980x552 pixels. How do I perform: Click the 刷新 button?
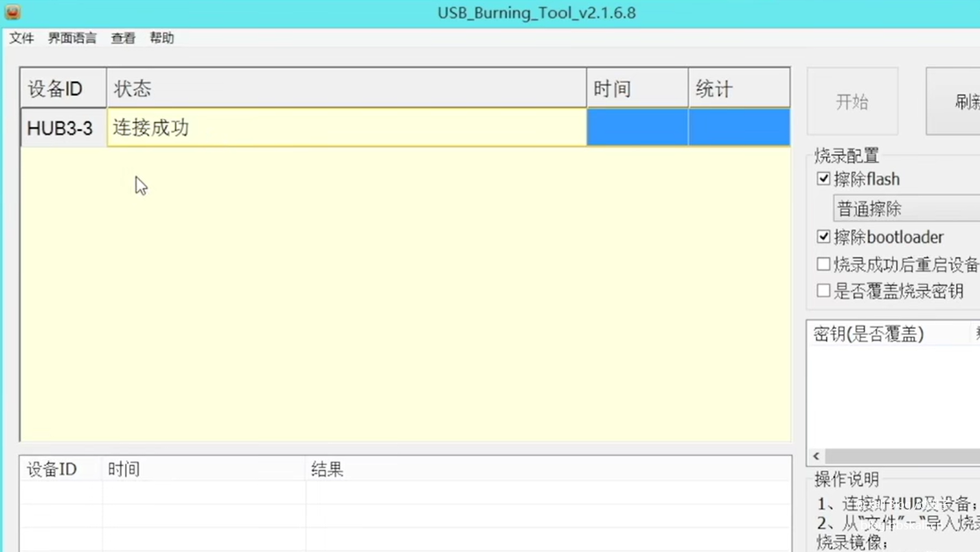coord(959,102)
